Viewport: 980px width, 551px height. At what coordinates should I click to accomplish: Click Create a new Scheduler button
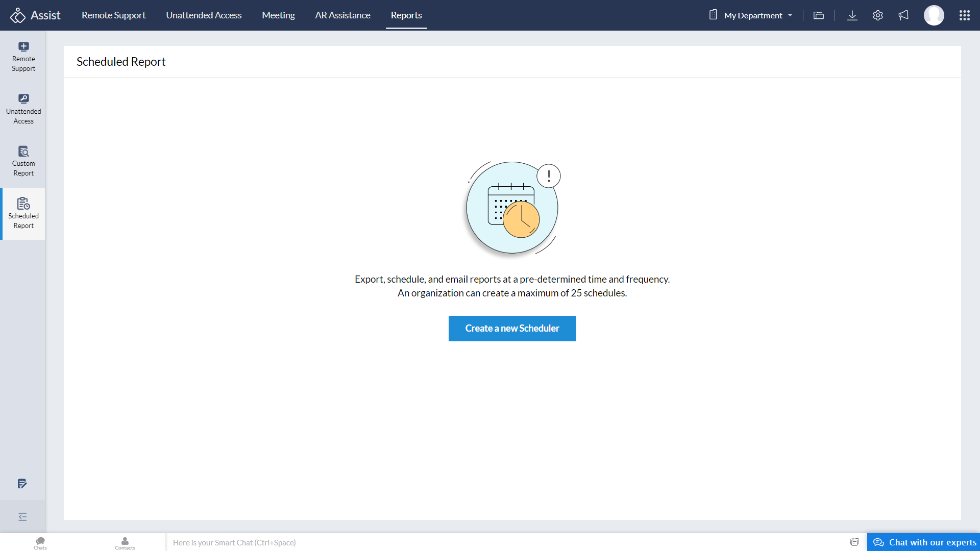point(512,329)
